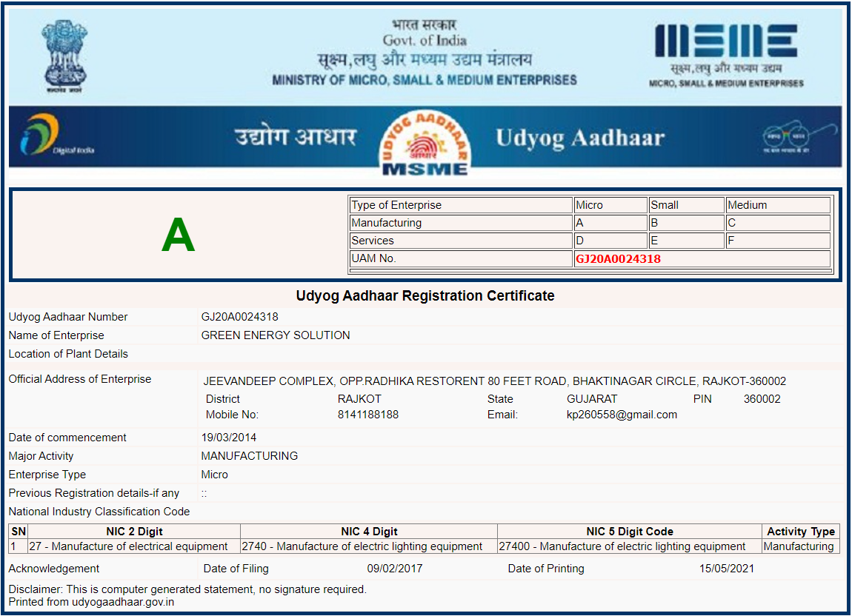This screenshot has width=852, height=616.
Task: Click the Previous Registration details-if any label
Action: 93,492
